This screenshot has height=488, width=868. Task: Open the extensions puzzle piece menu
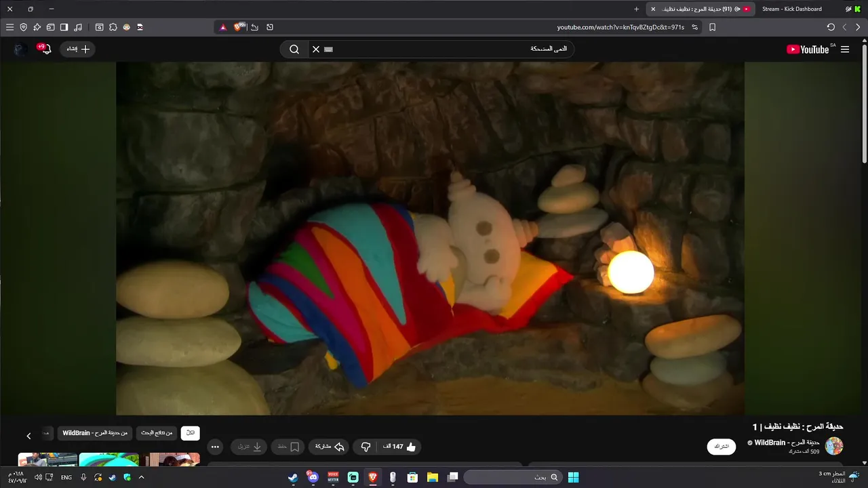point(113,27)
